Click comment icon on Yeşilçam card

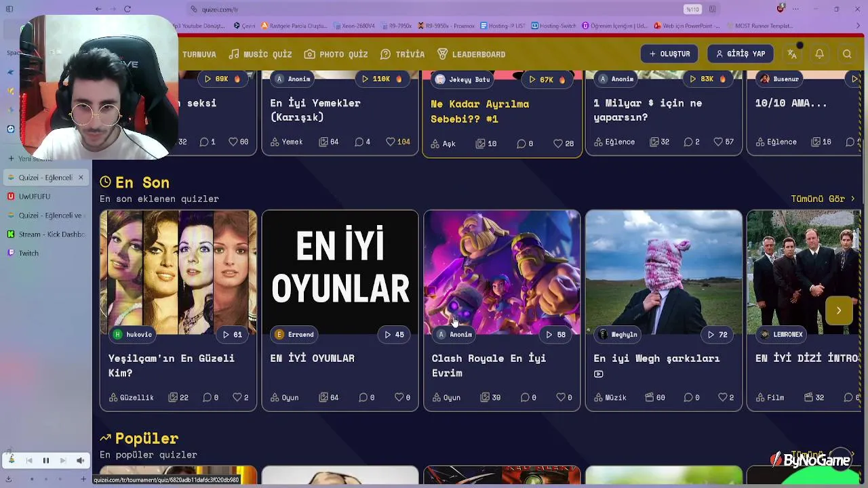point(207,397)
